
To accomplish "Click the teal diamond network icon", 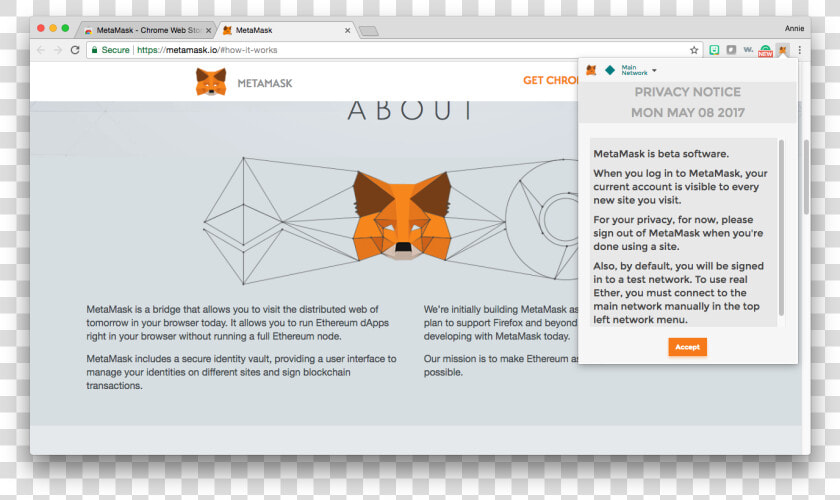I will point(610,70).
